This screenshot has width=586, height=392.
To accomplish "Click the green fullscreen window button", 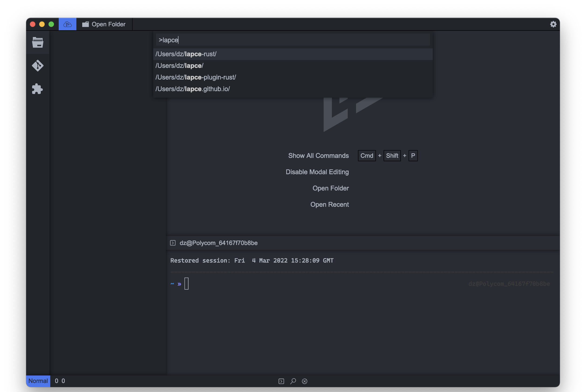I will pyautogui.click(x=51, y=24).
